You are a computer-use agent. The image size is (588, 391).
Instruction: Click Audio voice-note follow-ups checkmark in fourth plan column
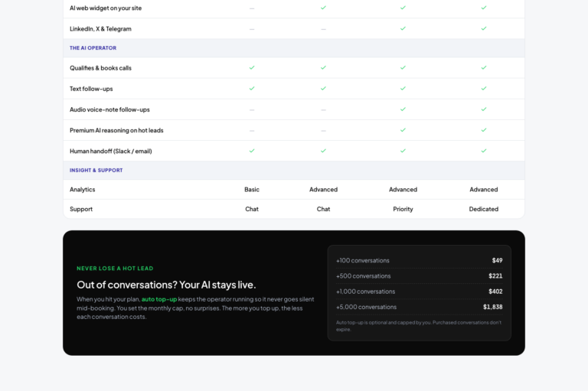coord(484,109)
